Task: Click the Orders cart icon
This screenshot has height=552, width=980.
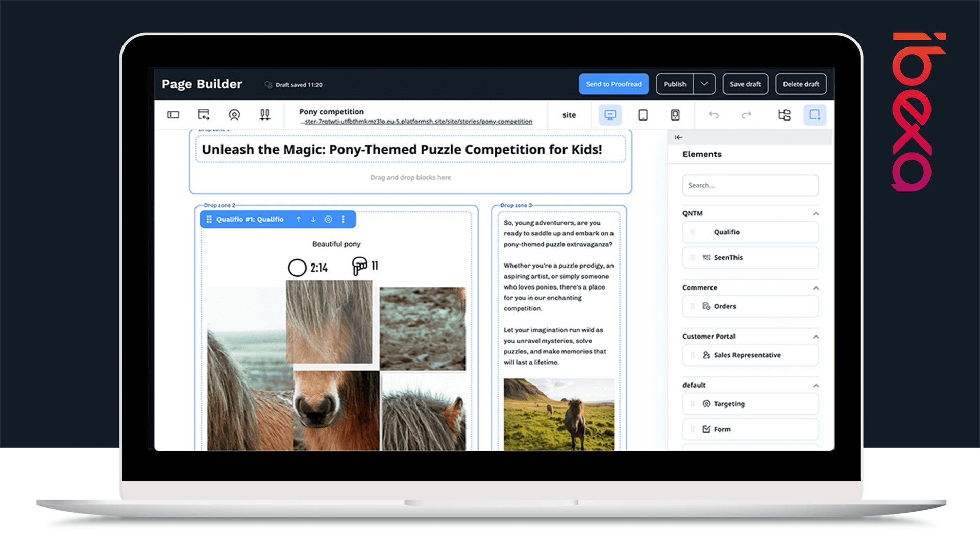Action: tap(706, 306)
